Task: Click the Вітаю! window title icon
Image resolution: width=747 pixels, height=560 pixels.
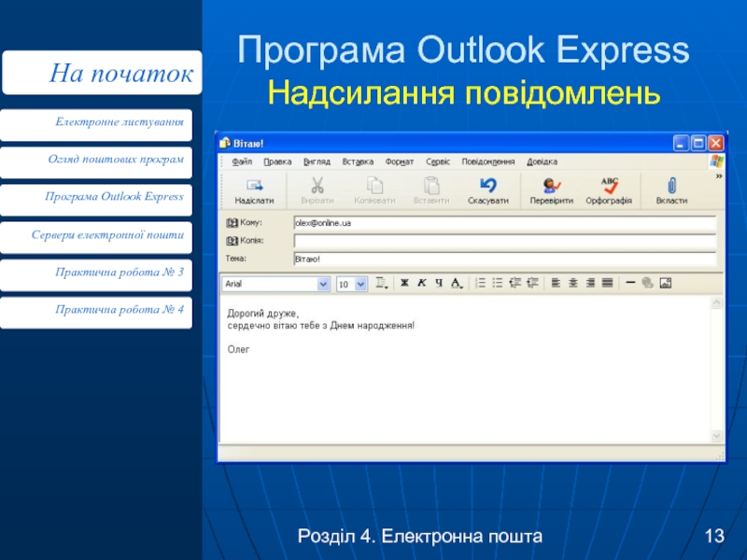Action: 225,143
